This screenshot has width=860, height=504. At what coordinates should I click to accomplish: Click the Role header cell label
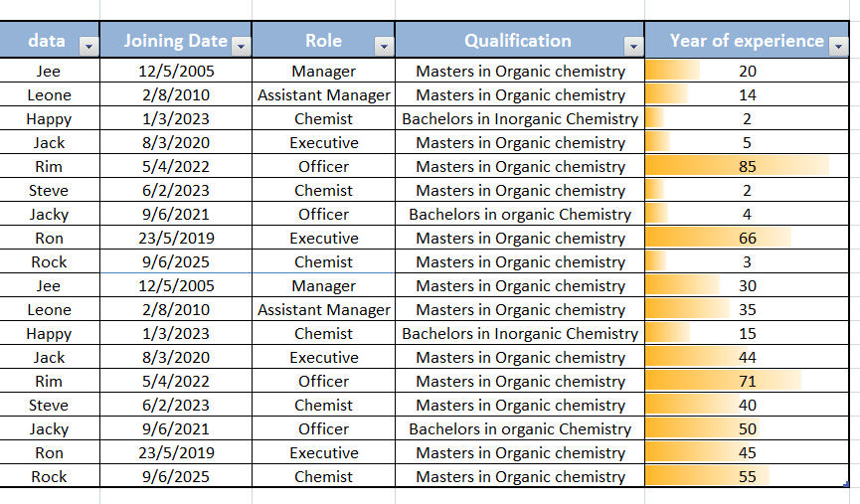point(323,41)
